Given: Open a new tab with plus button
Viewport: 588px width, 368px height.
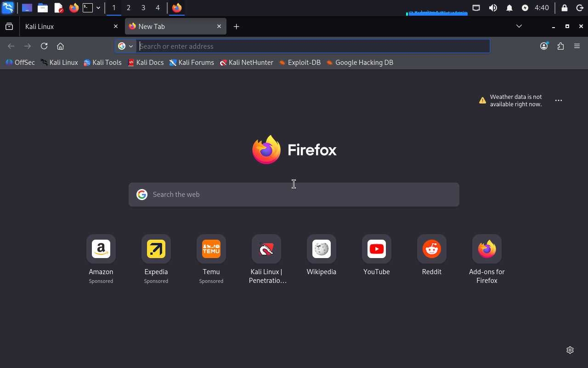Looking at the screenshot, I should [236, 27].
